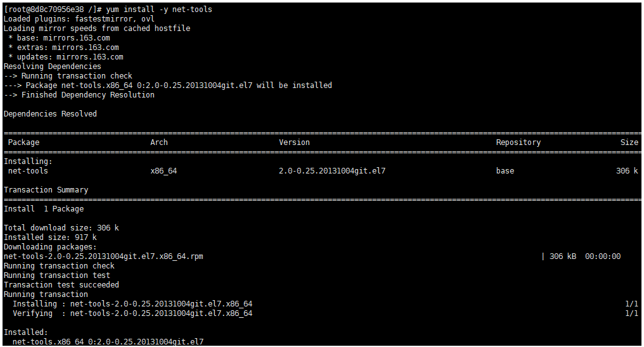Click the Total download size line
The width and height of the screenshot is (644, 347).
(x=61, y=228)
